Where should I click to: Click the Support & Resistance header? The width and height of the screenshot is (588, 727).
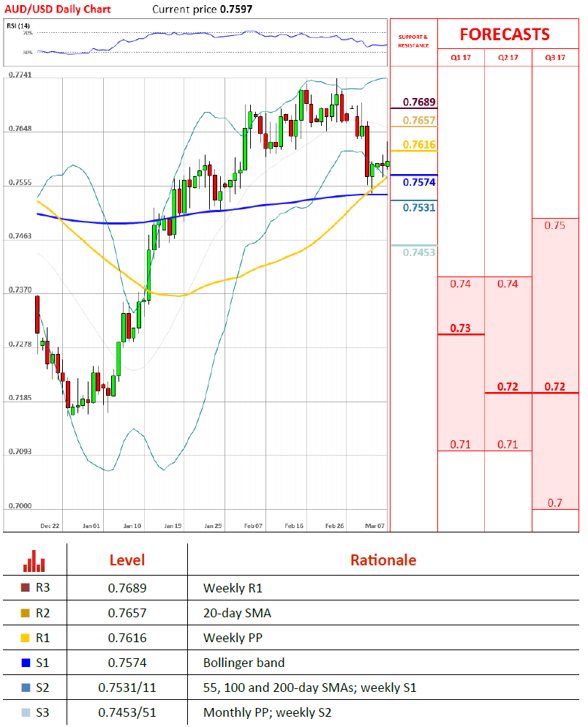point(413,41)
